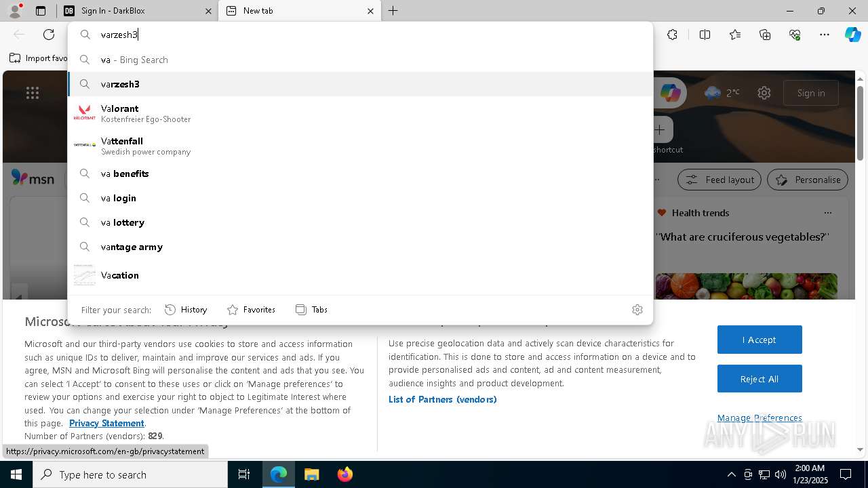Click I Accept cookie button
Viewport: 868px width, 488px height.
coord(759,340)
